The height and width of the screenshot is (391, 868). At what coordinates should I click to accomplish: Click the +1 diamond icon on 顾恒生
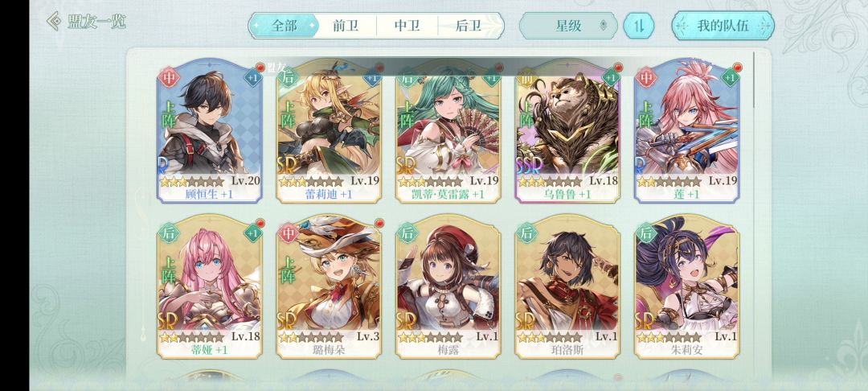(x=252, y=77)
